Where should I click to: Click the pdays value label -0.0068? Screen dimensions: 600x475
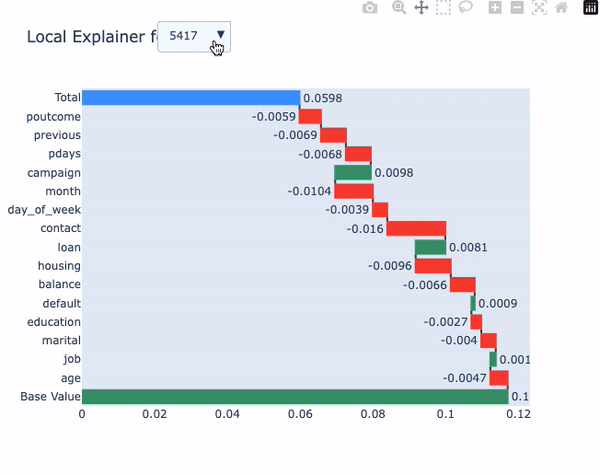pyautogui.click(x=320, y=154)
